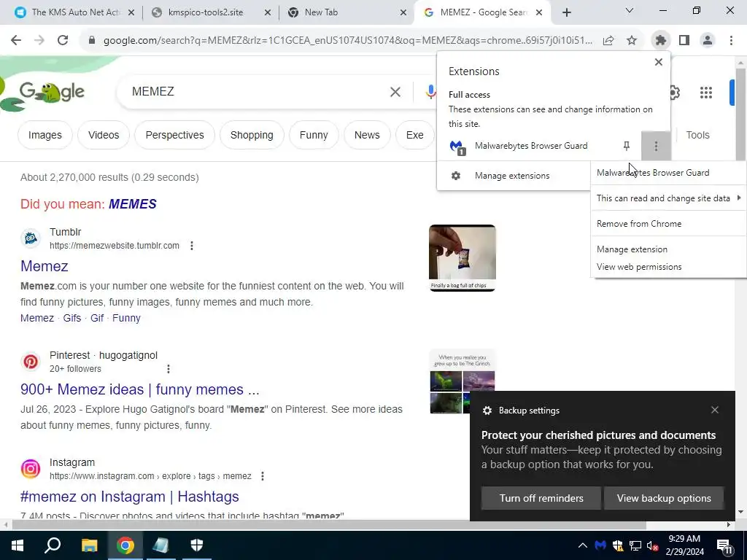Screen dimensions: 747x560
Task: Follow the Gifs sitelink
Action: point(72,318)
